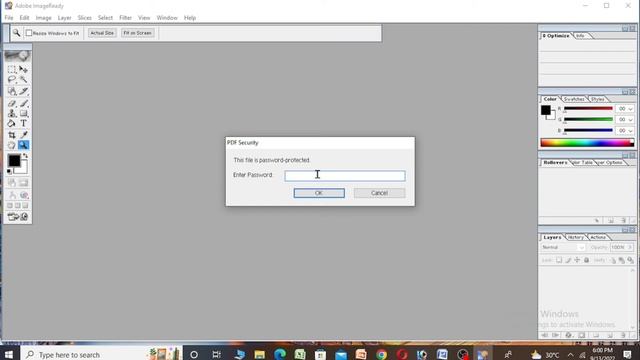Open the Select menu
640x360 pixels.
click(105, 18)
